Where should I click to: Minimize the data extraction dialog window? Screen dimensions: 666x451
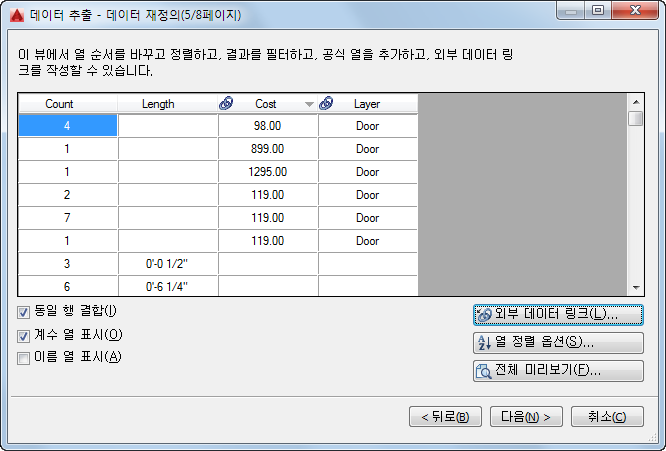(x=571, y=10)
